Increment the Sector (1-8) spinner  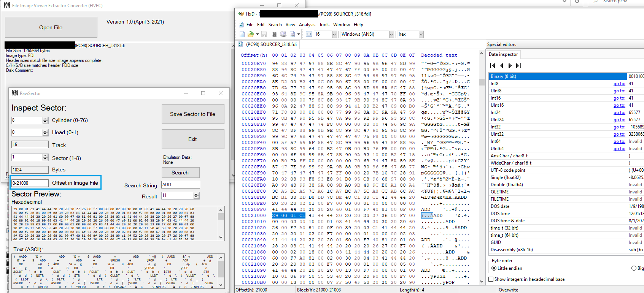pyautogui.click(x=45, y=155)
